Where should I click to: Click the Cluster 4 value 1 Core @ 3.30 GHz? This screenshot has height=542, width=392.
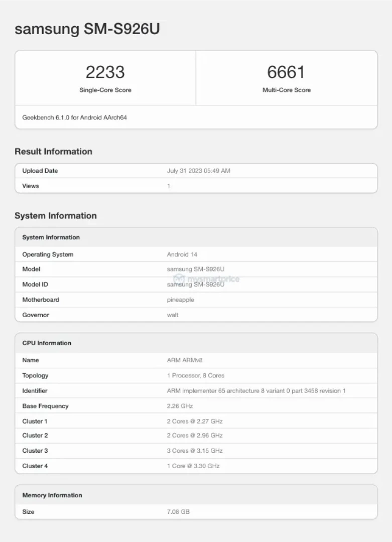(x=193, y=466)
